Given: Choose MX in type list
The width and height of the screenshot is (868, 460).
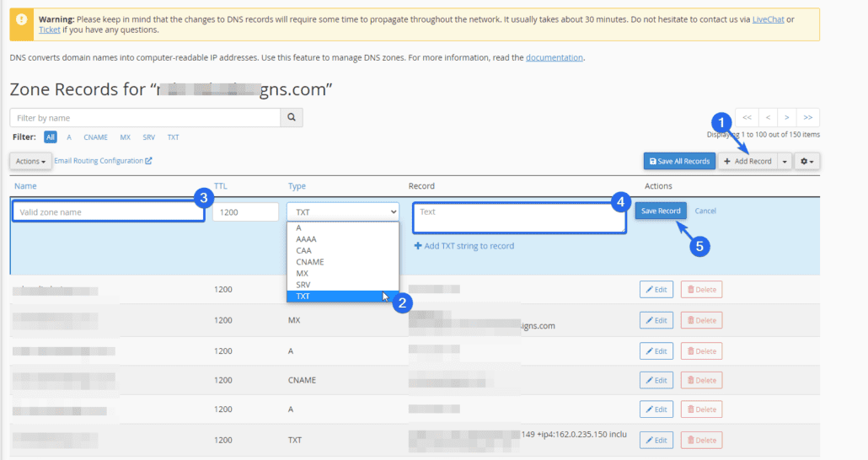Looking at the screenshot, I should pos(343,274).
